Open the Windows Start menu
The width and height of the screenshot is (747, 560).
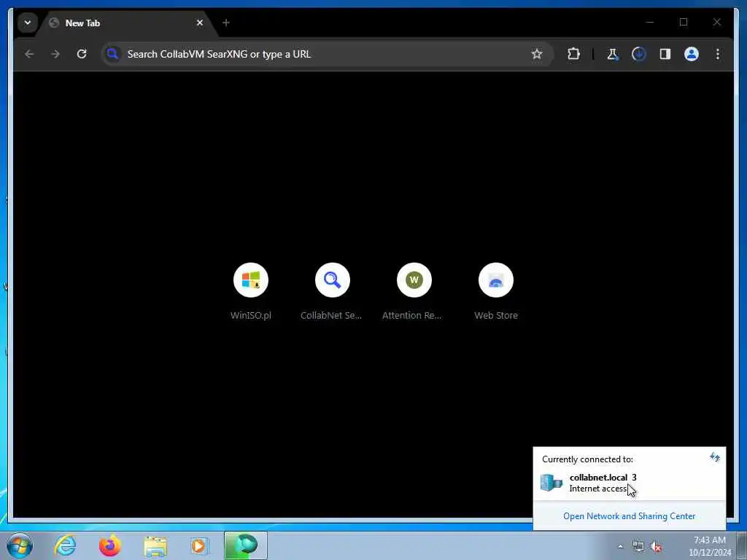coord(20,545)
